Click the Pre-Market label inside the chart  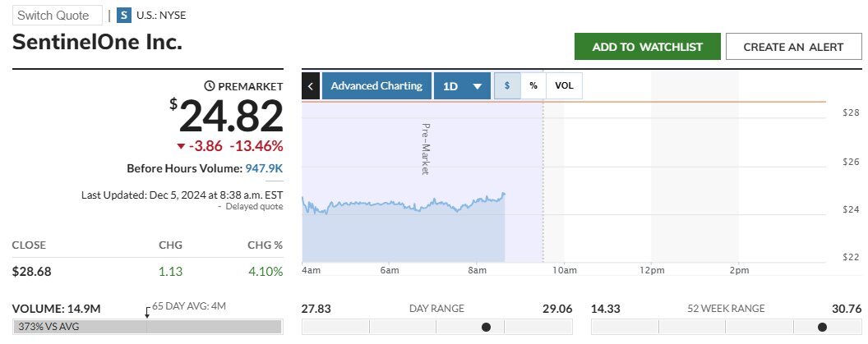point(426,149)
